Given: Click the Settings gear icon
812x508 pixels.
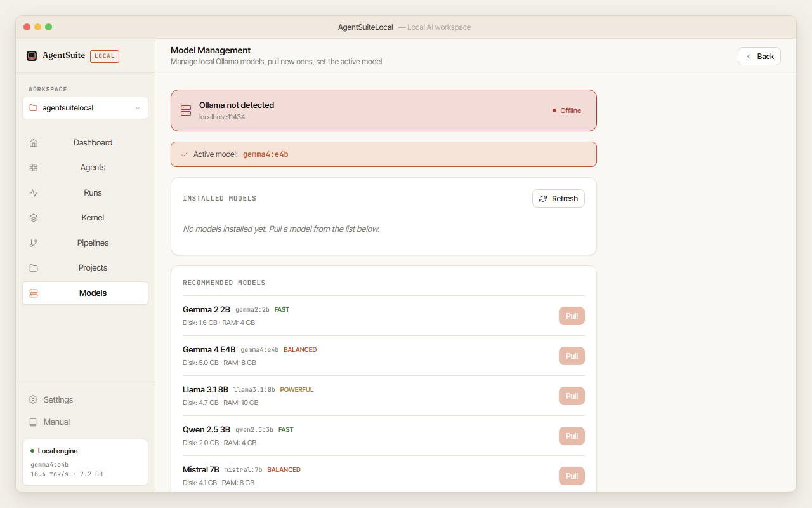Looking at the screenshot, I should [x=33, y=400].
